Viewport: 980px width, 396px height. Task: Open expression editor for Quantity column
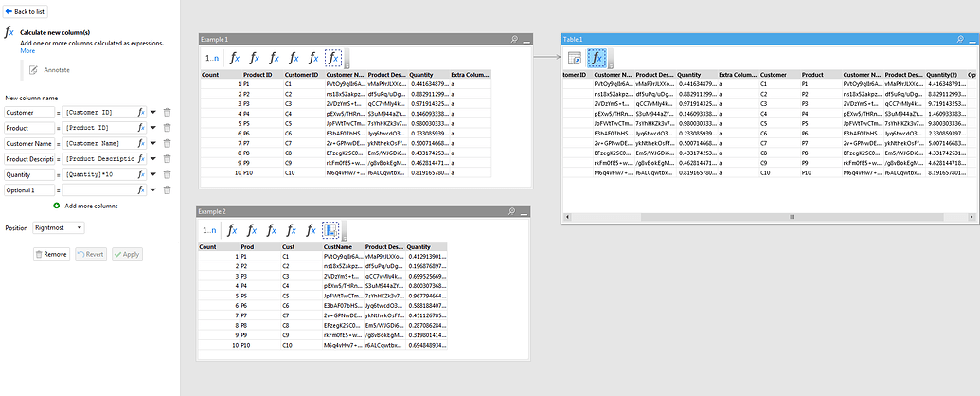coord(142,174)
